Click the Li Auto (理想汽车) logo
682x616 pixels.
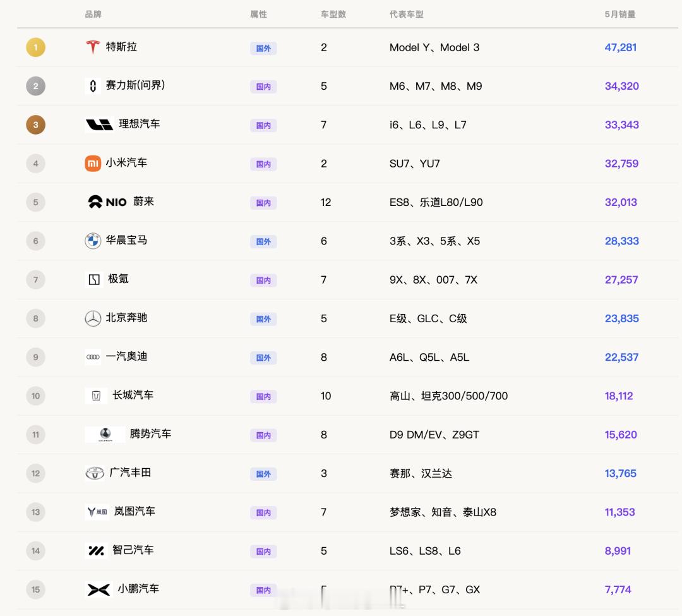tap(100, 125)
